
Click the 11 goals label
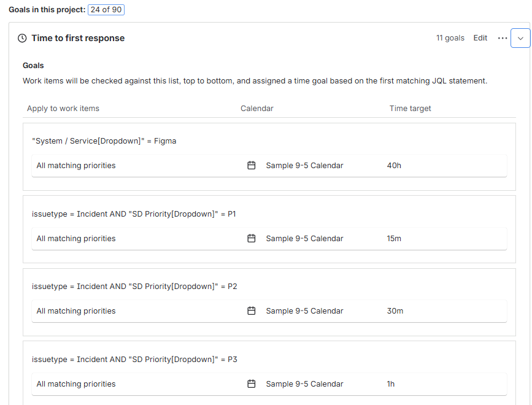pyautogui.click(x=450, y=38)
